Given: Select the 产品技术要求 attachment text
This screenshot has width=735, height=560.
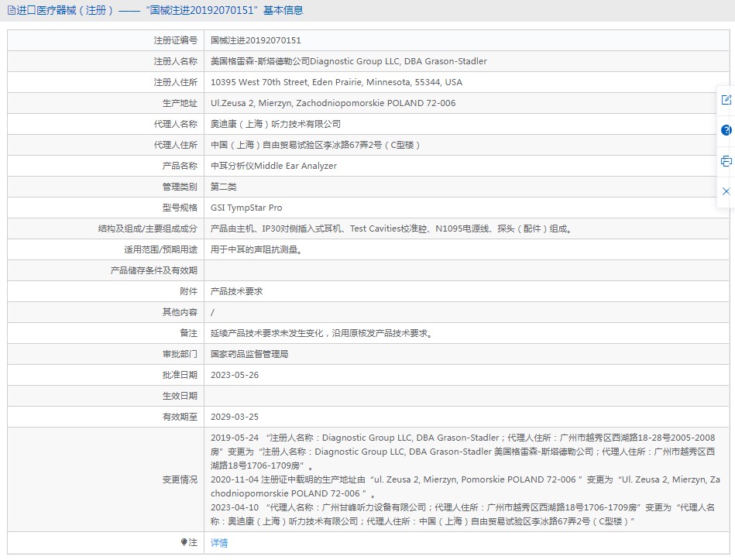Looking at the screenshot, I should pyautogui.click(x=236, y=291).
